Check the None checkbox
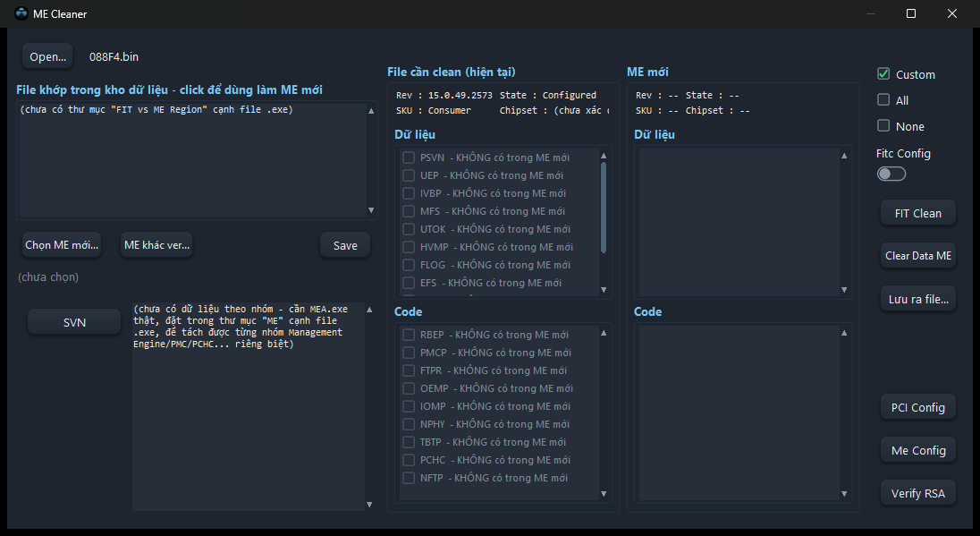The width and height of the screenshot is (980, 536). (x=883, y=125)
